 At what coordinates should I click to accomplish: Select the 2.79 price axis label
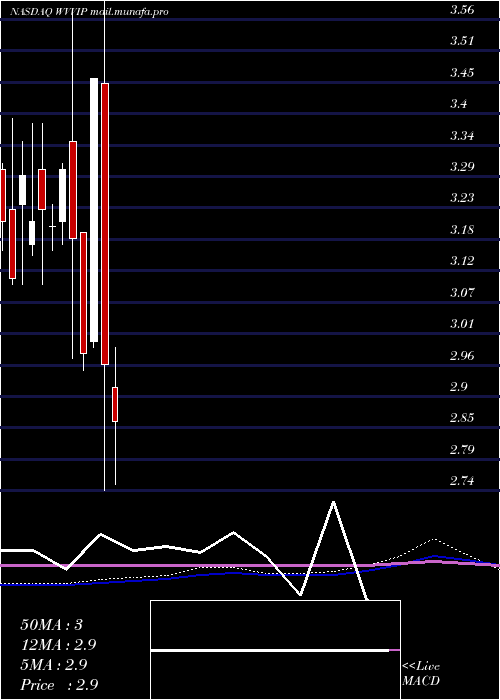(x=462, y=449)
